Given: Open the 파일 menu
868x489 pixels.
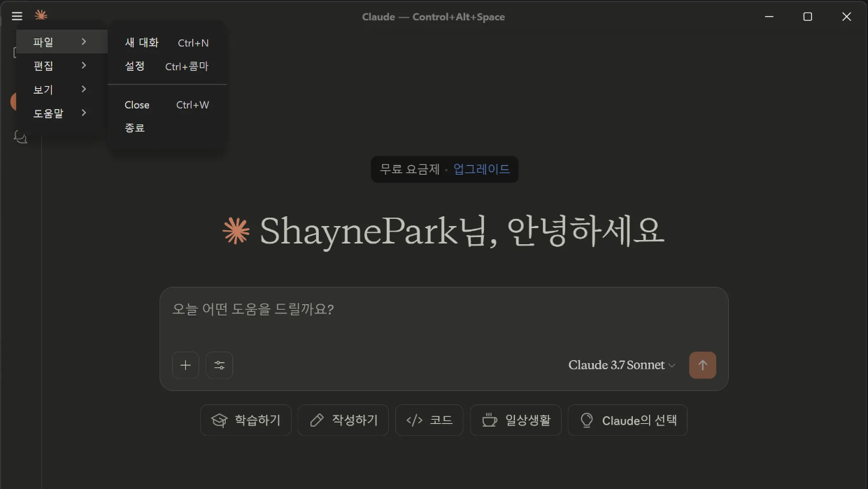Looking at the screenshot, I should [x=62, y=42].
